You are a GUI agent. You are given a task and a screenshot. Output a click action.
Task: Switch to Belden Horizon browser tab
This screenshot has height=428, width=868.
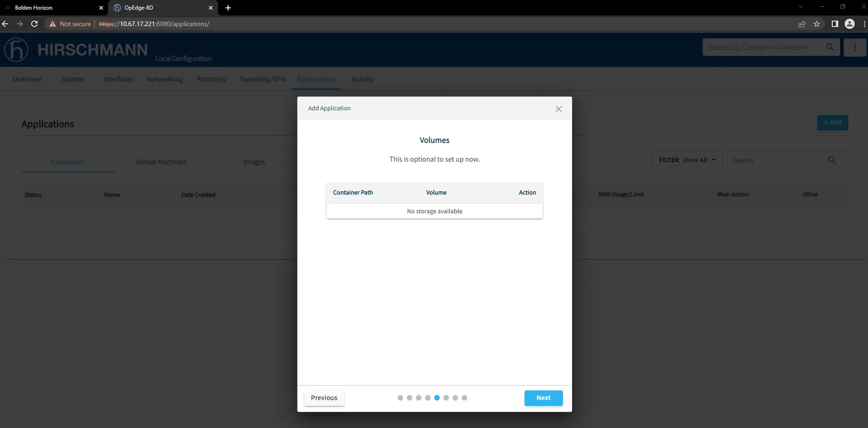click(x=53, y=8)
